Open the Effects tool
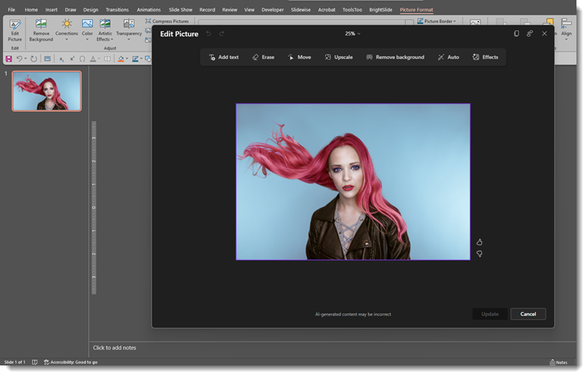The width and height of the screenshot is (588, 377). click(x=485, y=57)
